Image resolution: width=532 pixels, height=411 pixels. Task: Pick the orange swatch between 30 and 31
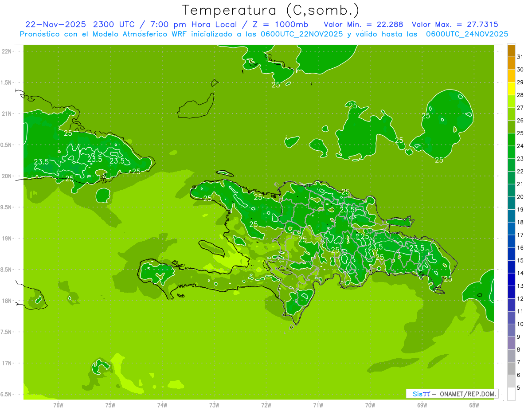pos(512,63)
